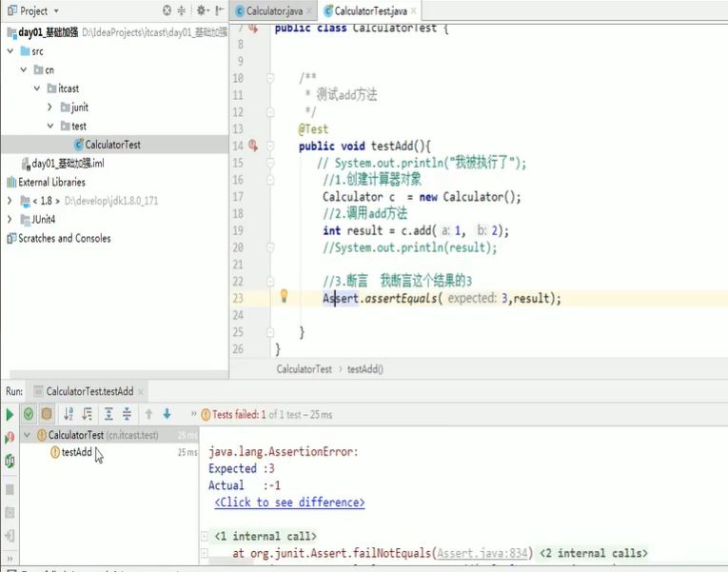Click the yellow intention lightbulb on line 23

[x=285, y=296]
